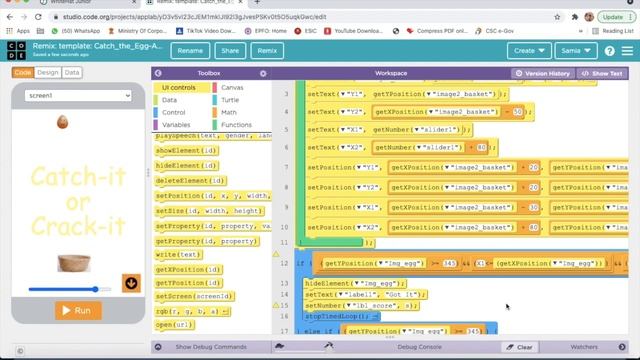Click the egg image in preview
The height and width of the screenshot is (360, 640).
click(62, 122)
